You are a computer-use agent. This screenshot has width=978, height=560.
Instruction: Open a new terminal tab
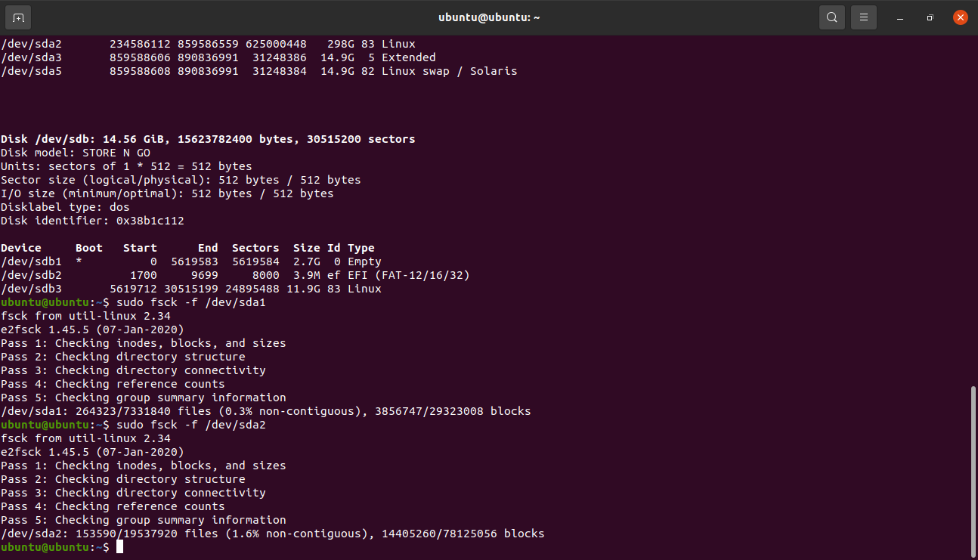coord(18,17)
